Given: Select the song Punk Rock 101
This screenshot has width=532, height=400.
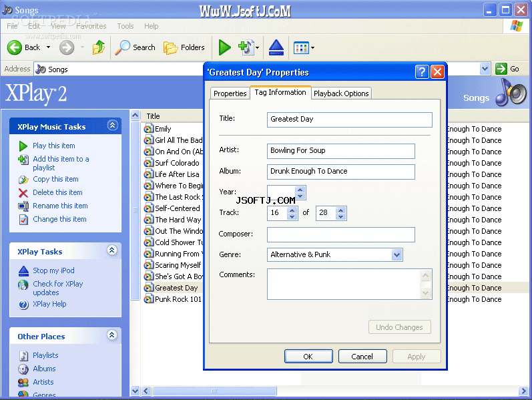Looking at the screenshot, I should (x=178, y=299).
